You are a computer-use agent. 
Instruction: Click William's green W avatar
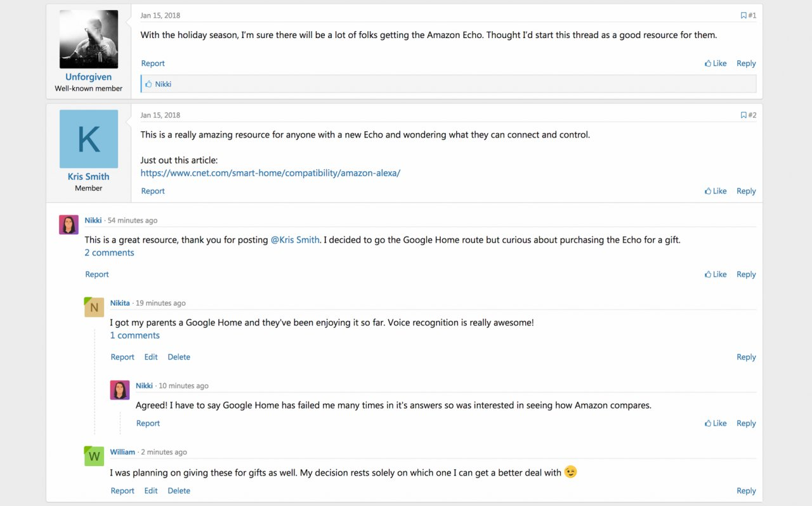pos(94,456)
